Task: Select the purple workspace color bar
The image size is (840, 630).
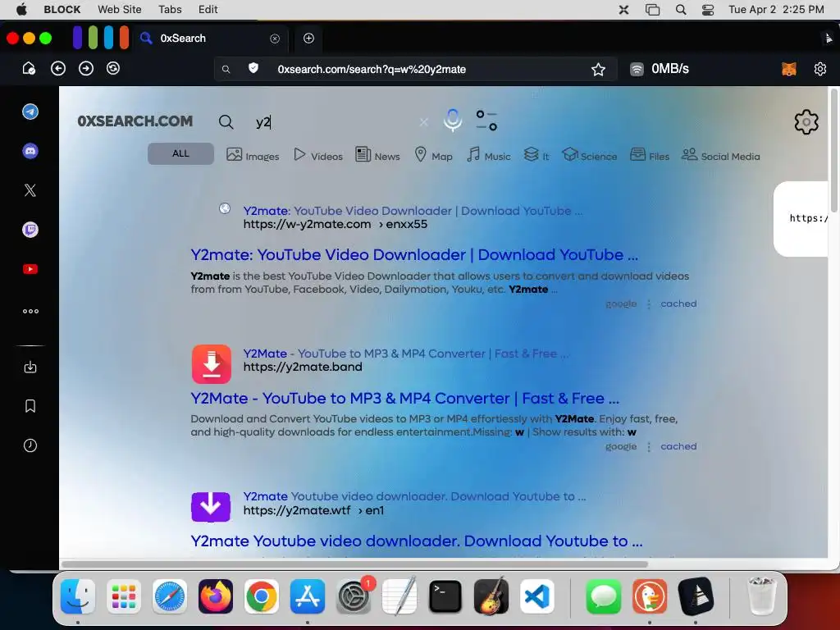Action: point(78,38)
